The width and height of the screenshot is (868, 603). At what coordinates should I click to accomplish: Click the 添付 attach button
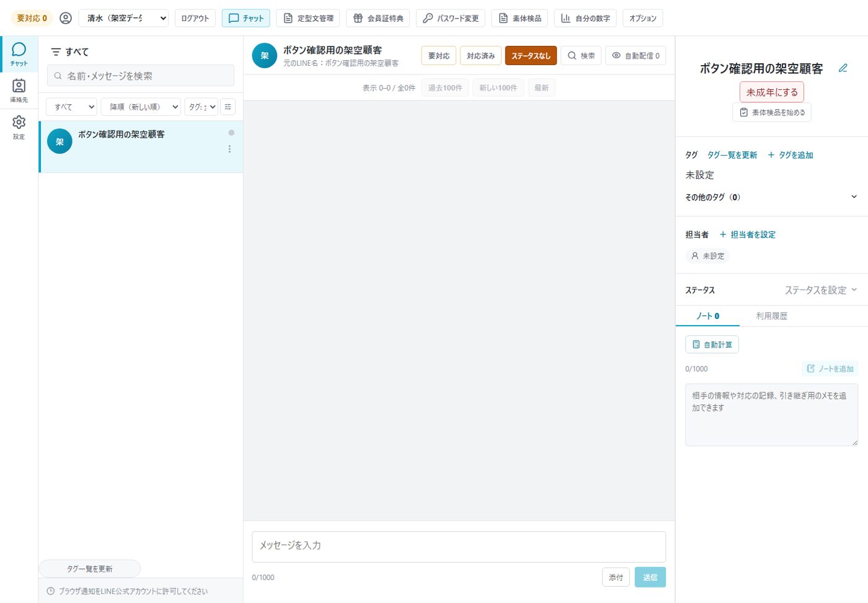point(616,577)
